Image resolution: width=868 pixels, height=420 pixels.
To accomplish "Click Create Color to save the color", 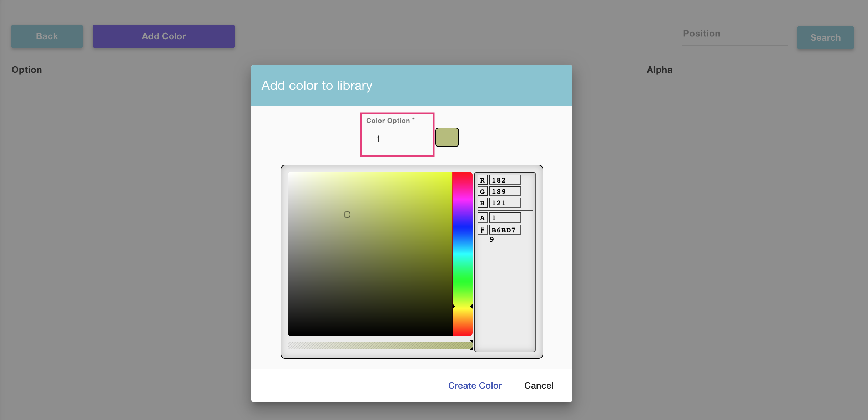I will pyautogui.click(x=475, y=385).
